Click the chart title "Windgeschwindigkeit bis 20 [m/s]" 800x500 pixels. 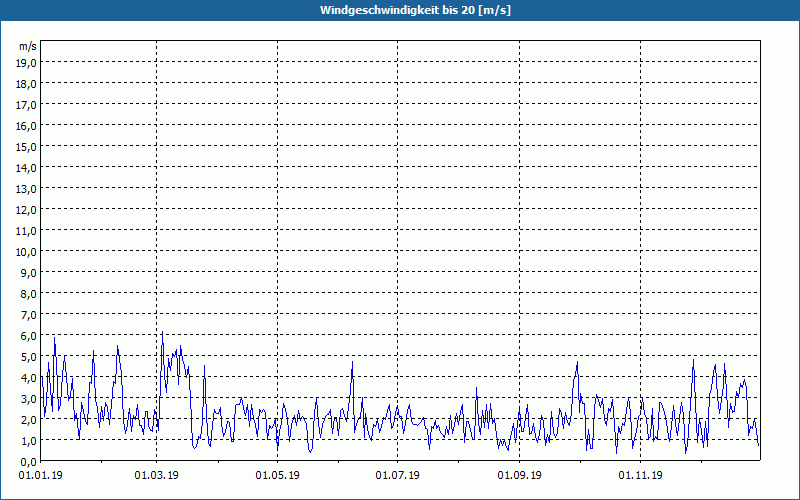399,10
